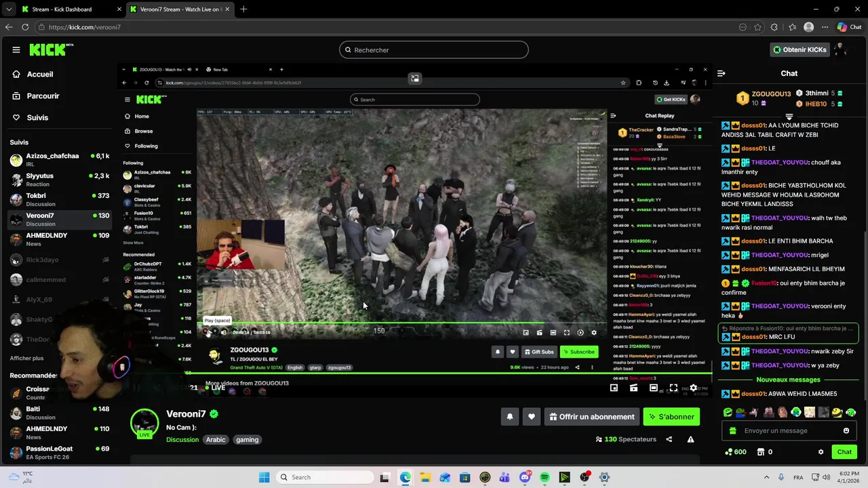Open the gift icon in the chat input

pyautogui.click(x=732, y=431)
